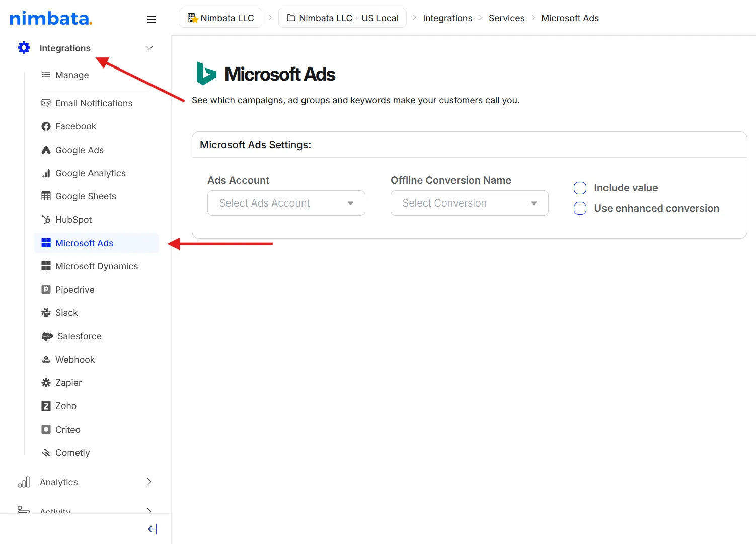Click the Analytics bar chart icon
The image size is (756, 544).
(24, 482)
